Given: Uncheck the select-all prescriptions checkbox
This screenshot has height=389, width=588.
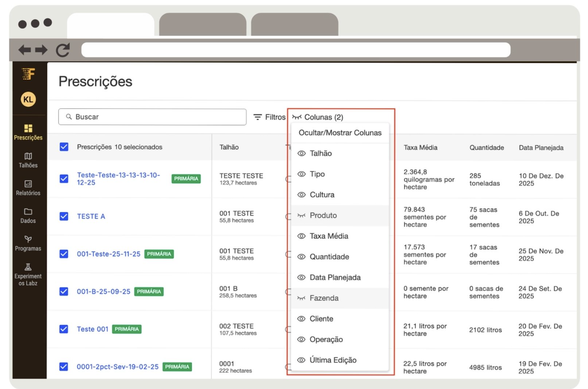Looking at the screenshot, I should click(x=64, y=147).
